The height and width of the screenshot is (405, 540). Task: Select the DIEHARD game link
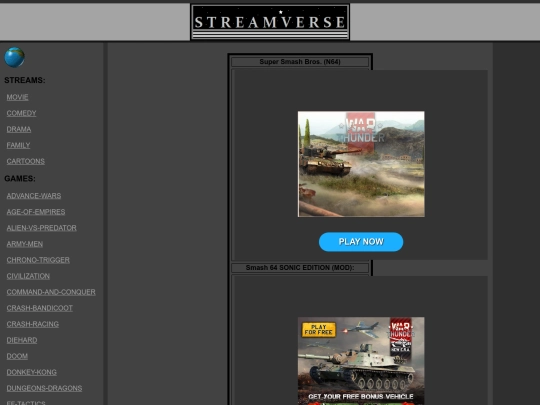(x=22, y=340)
